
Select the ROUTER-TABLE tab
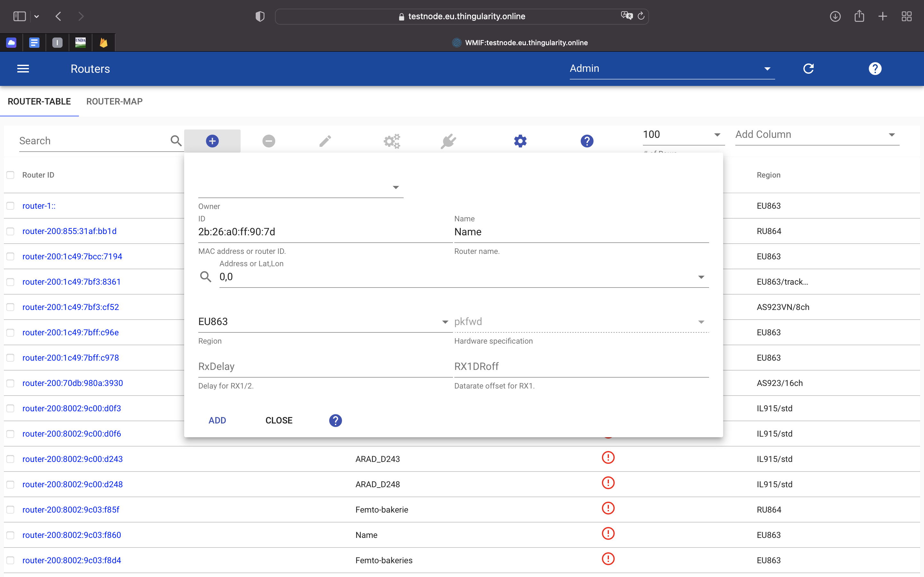39,102
